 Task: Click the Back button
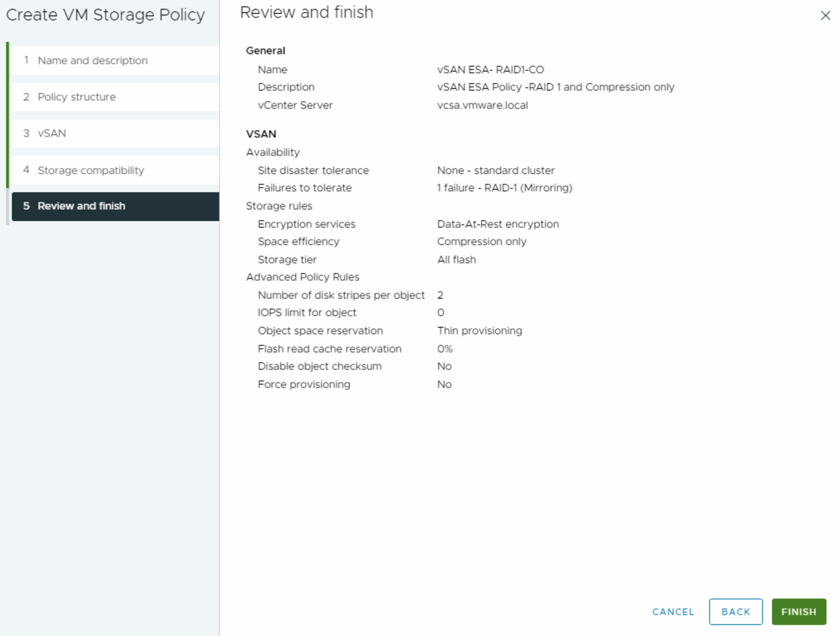click(735, 611)
